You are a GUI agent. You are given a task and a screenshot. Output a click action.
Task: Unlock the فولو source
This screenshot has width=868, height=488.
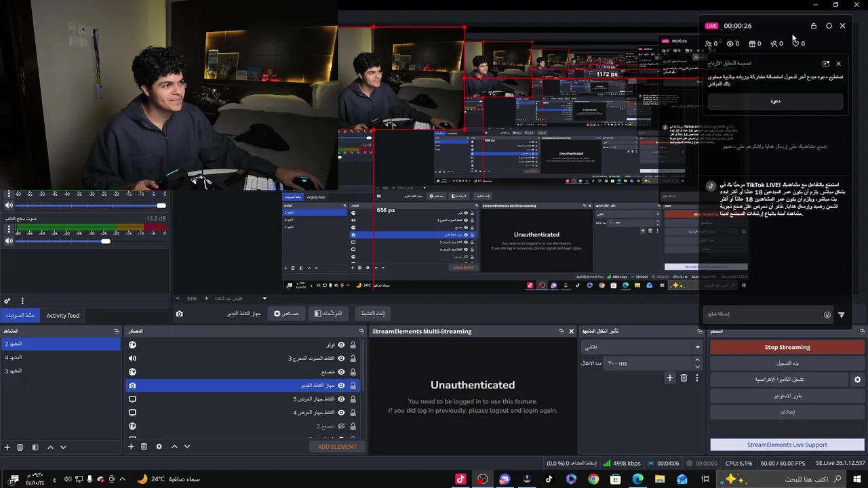coord(353,345)
